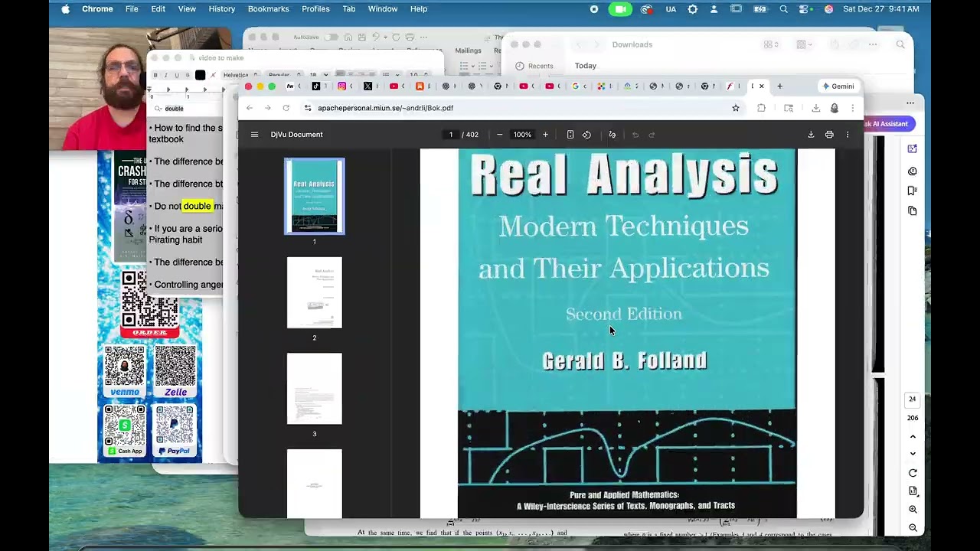Click the search field containing double
Image resolution: width=980 pixels, height=551 pixels.
pyautogui.click(x=188, y=109)
